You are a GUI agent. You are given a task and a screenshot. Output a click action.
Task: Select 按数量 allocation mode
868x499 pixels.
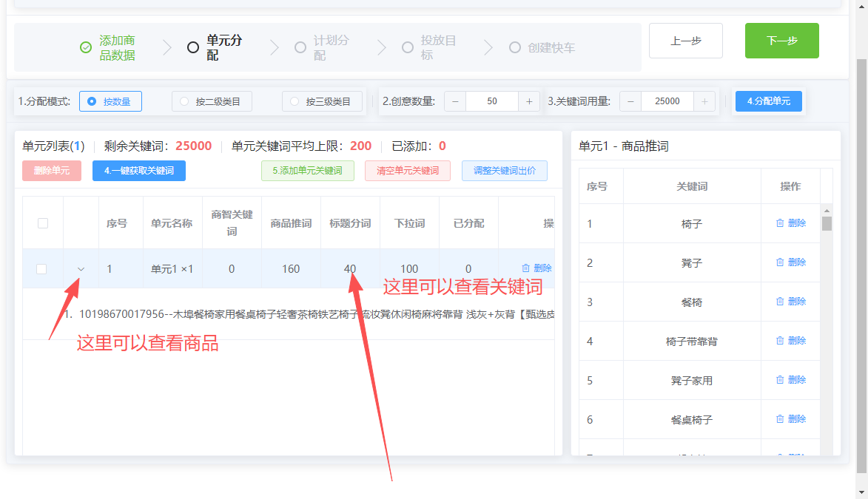111,101
